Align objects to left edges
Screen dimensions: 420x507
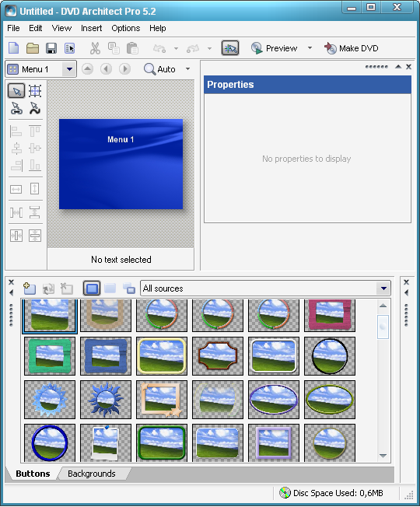coord(16,131)
